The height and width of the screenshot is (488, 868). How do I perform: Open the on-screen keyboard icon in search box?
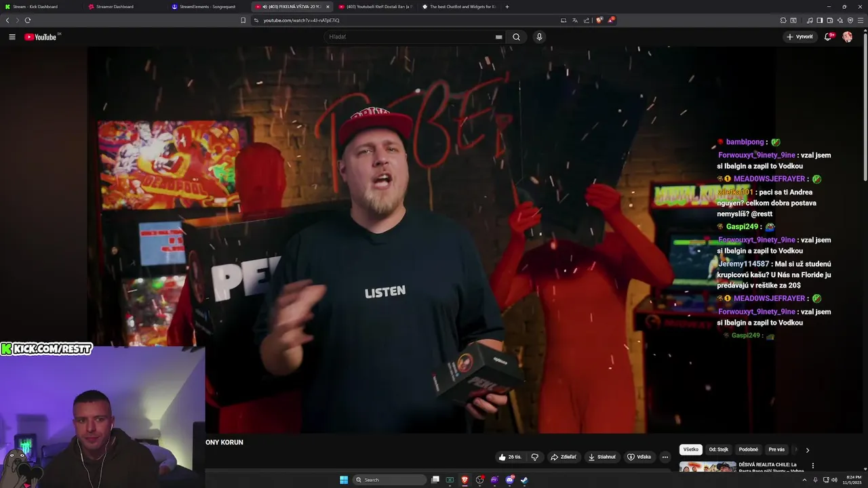(x=499, y=37)
